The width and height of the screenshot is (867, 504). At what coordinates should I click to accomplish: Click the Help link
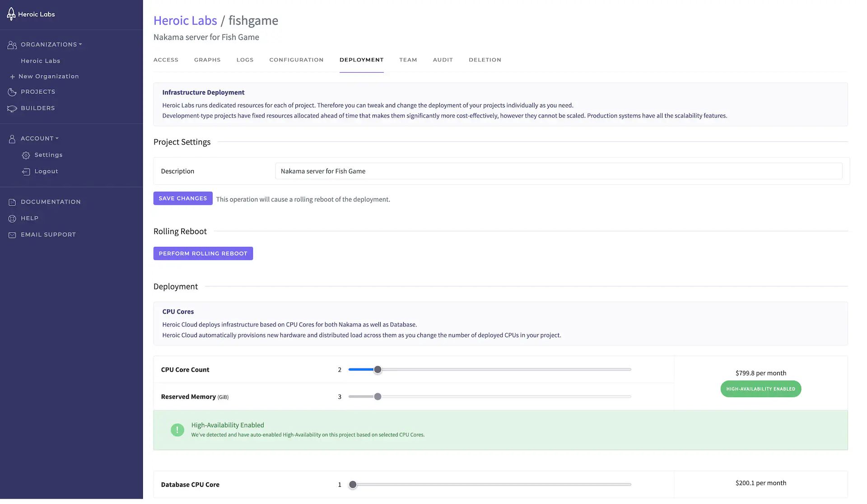(29, 218)
